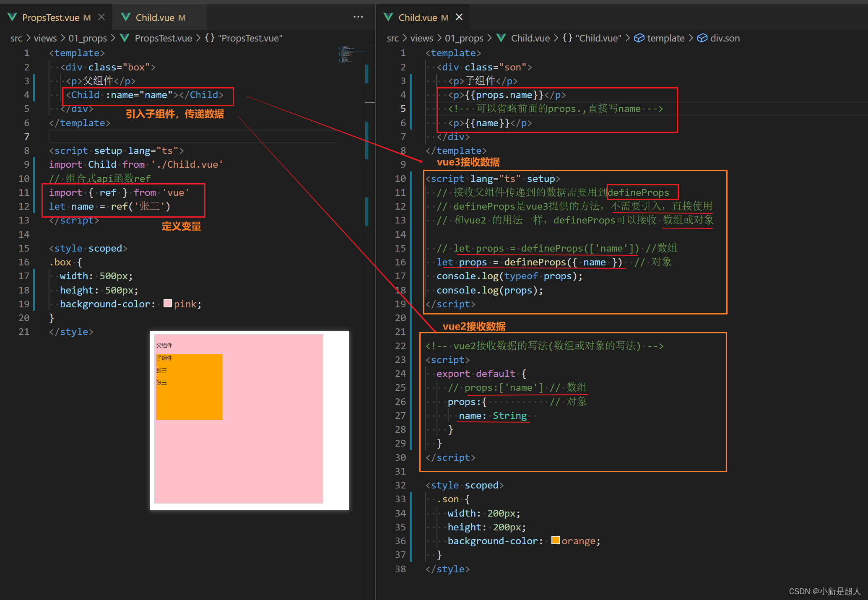Click "let name = ref('张三')" line
This screenshot has height=600, width=868.
pyautogui.click(x=109, y=206)
